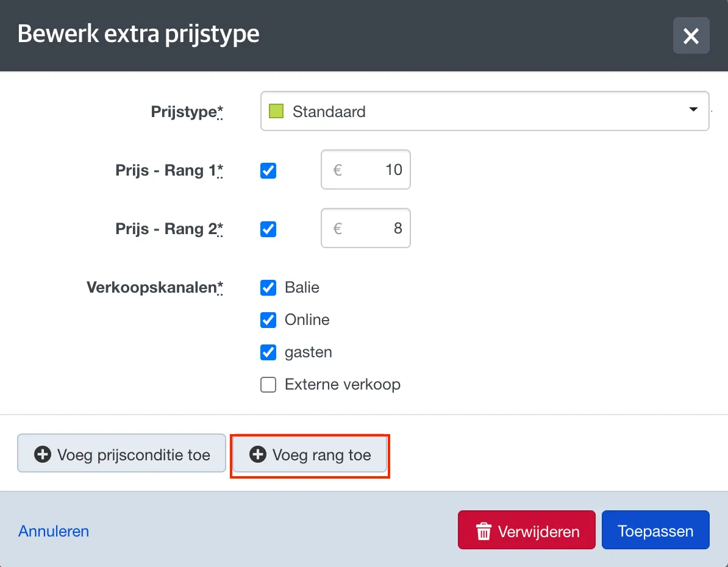Click the Online label text

pos(307,319)
